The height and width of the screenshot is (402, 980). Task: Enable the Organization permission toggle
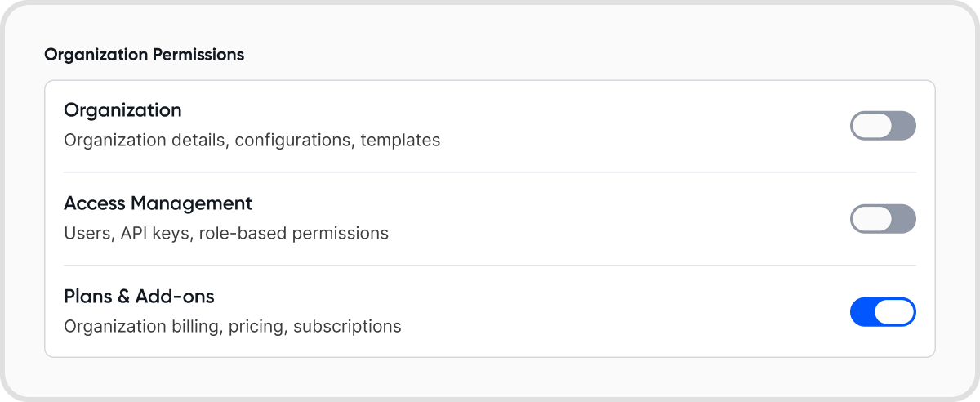click(883, 126)
